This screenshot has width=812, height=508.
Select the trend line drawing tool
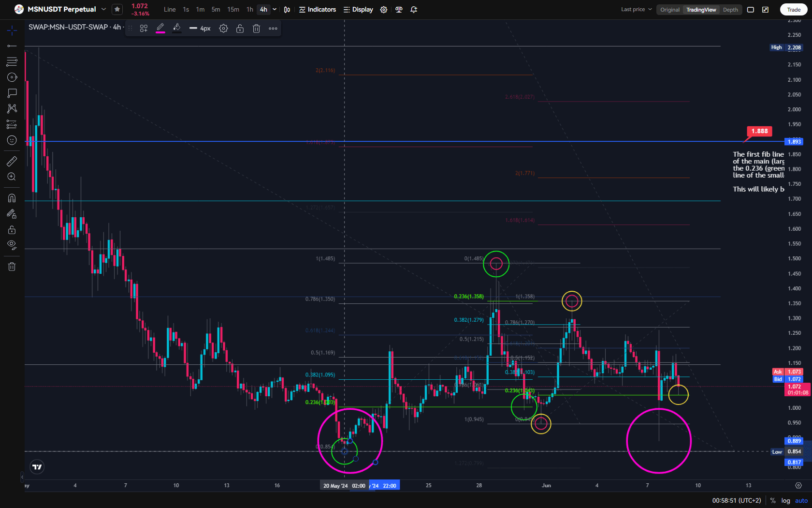click(12, 46)
